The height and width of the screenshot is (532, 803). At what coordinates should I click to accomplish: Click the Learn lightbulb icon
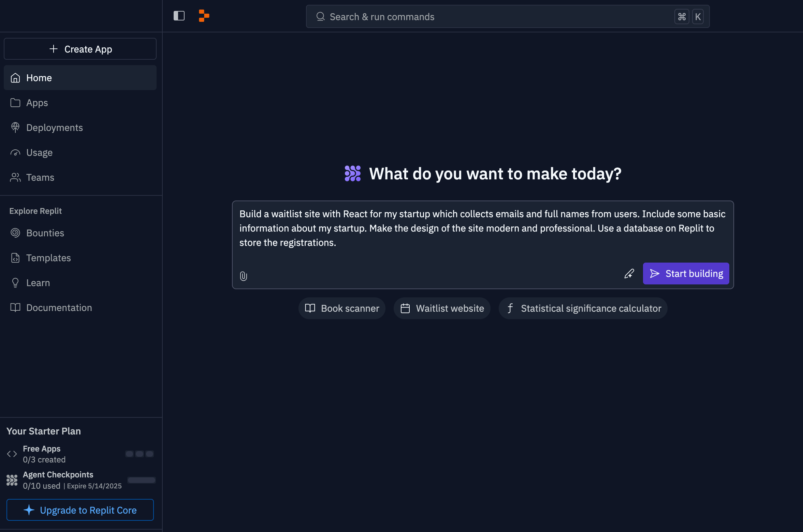[x=15, y=282]
